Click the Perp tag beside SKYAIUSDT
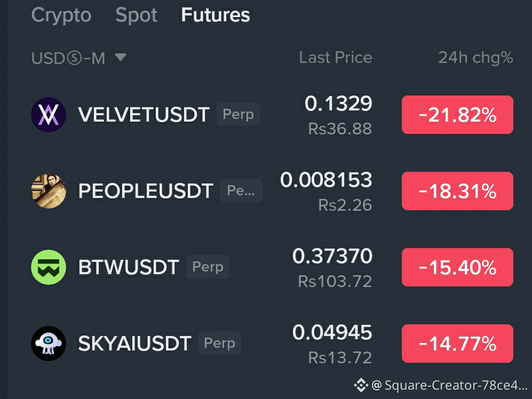 click(x=219, y=343)
